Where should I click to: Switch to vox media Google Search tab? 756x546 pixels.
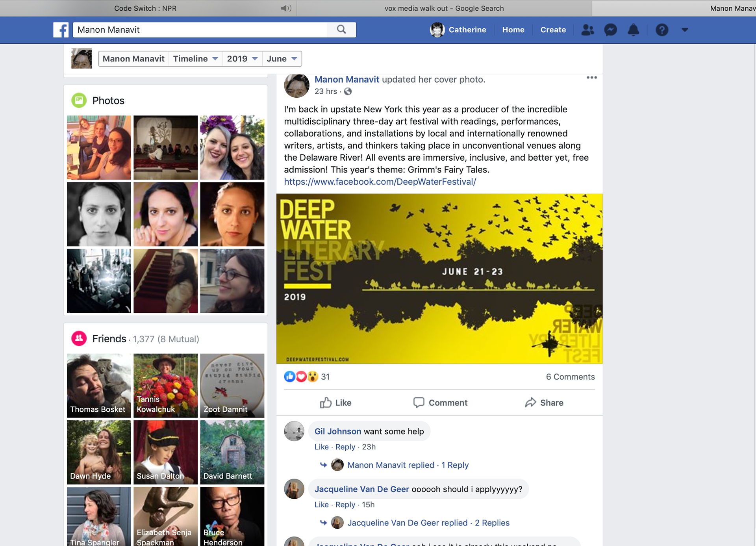[444, 8]
